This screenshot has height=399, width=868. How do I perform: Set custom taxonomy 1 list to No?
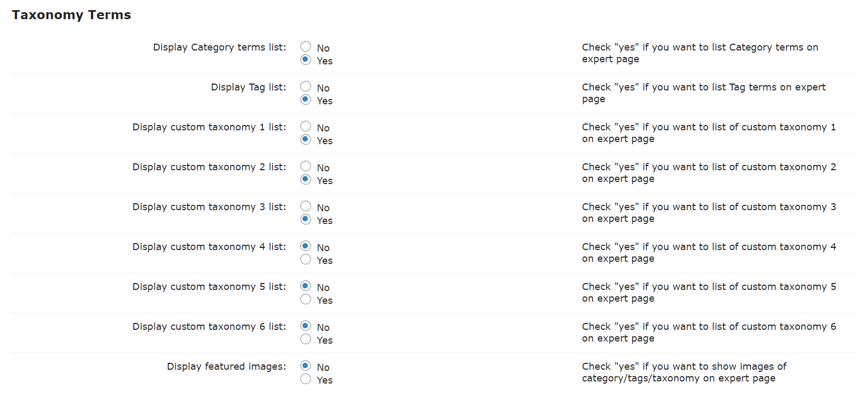306,127
